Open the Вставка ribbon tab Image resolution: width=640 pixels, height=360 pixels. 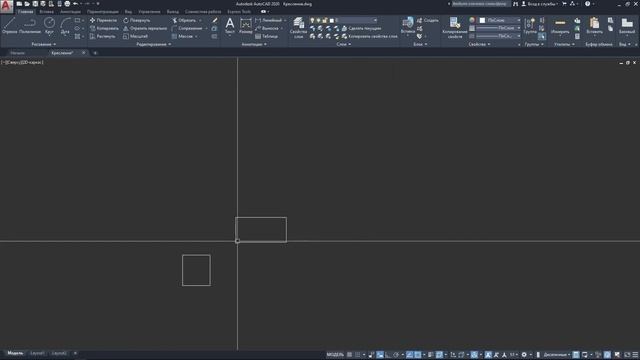point(46,11)
